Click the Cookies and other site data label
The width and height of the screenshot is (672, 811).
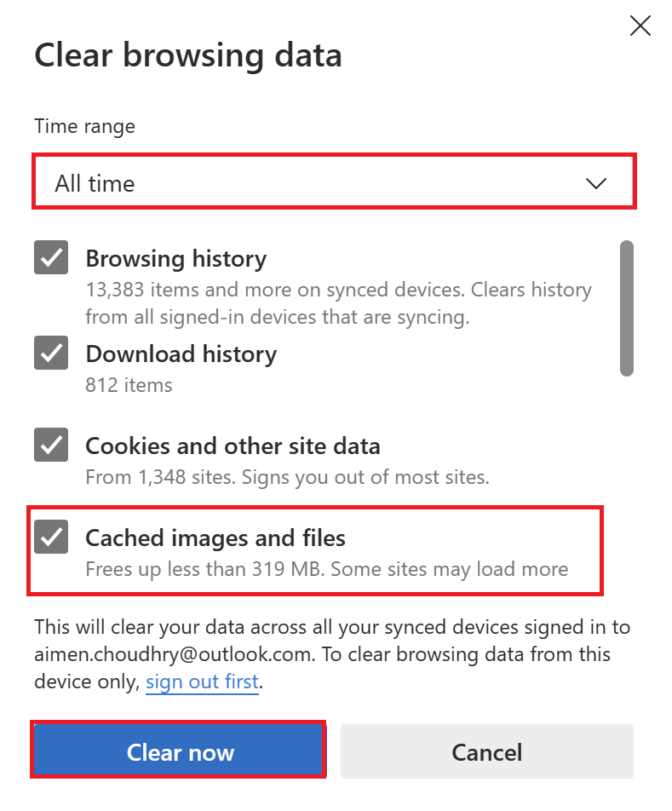point(233,446)
